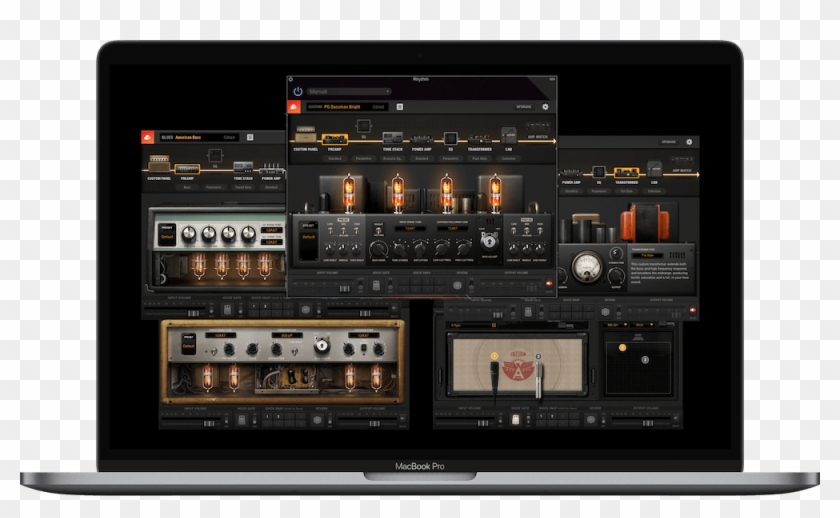Viewport: 840px width, 518px height.
Task: Open settings gear in front amp window
Action: point(546,106)
